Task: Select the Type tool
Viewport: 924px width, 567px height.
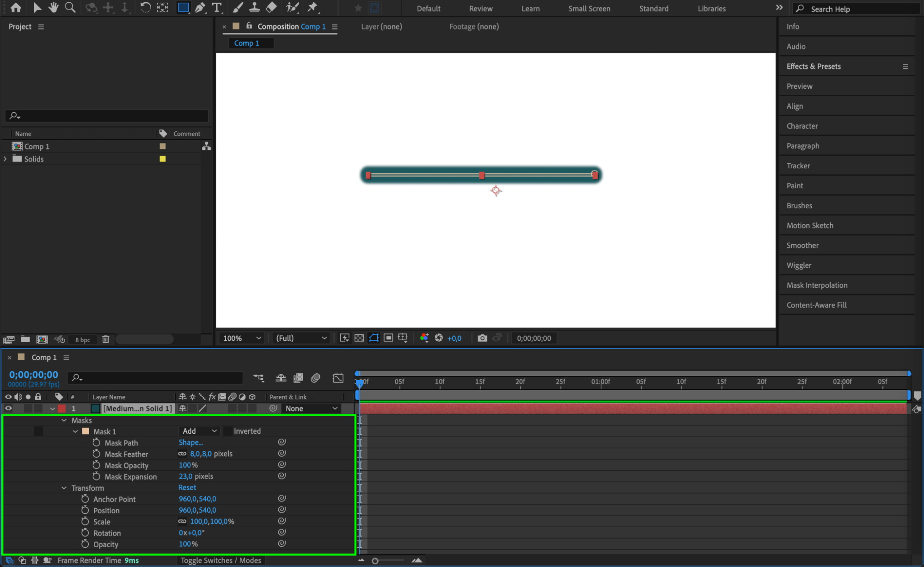Action: [216, 7]
